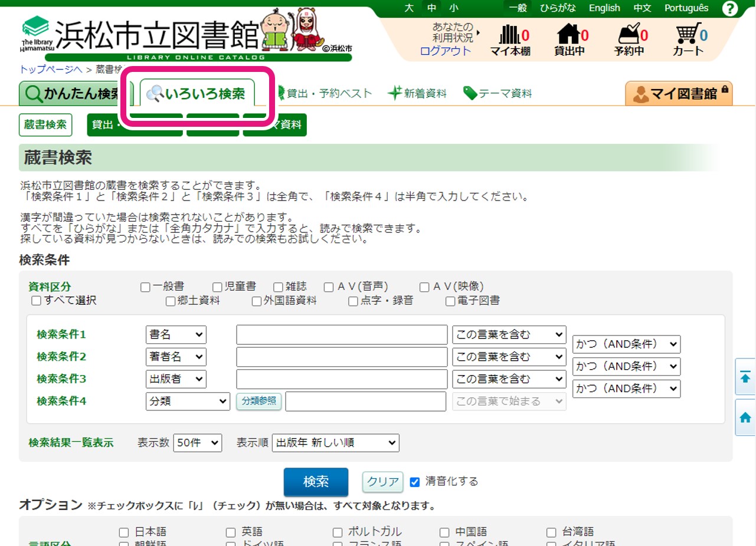
Task: Switch language to English
Action: pyautogui.click(x=604, y=8)
